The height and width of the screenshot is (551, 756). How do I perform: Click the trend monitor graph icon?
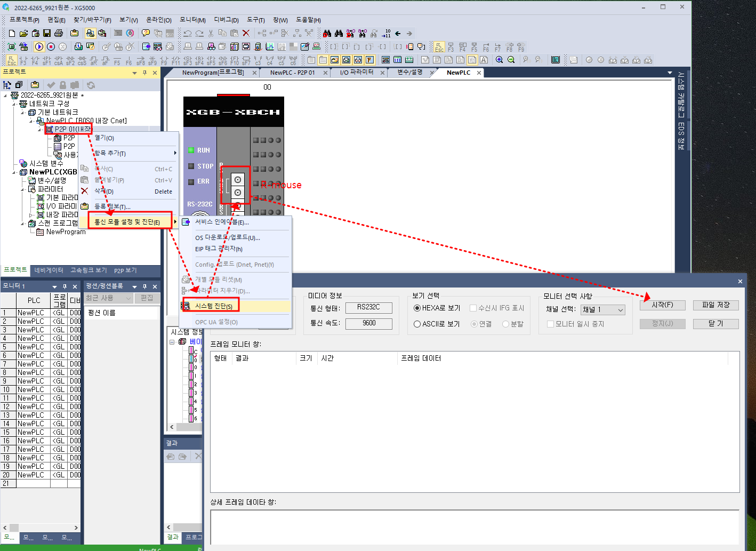(x=270, y=46)
